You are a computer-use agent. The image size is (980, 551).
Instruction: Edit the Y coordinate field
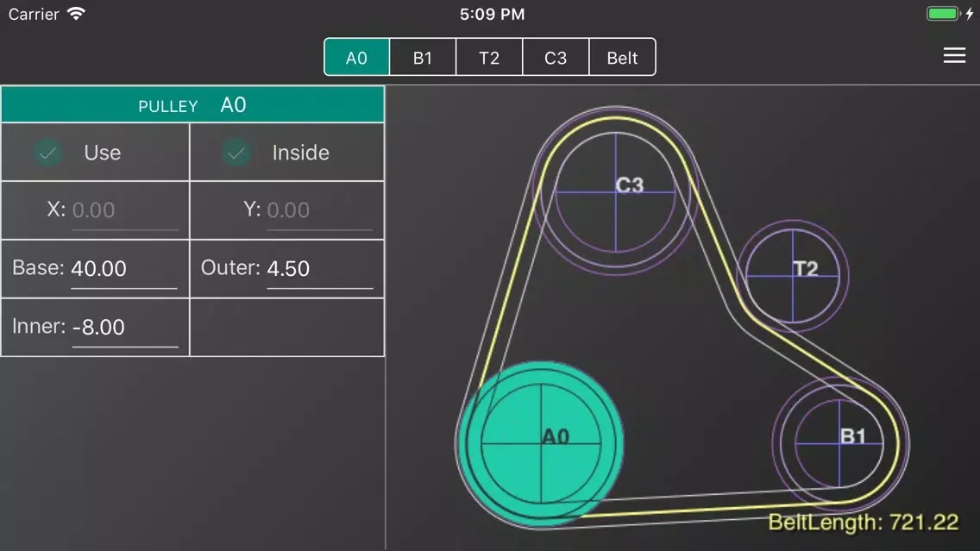coord(319,210)
